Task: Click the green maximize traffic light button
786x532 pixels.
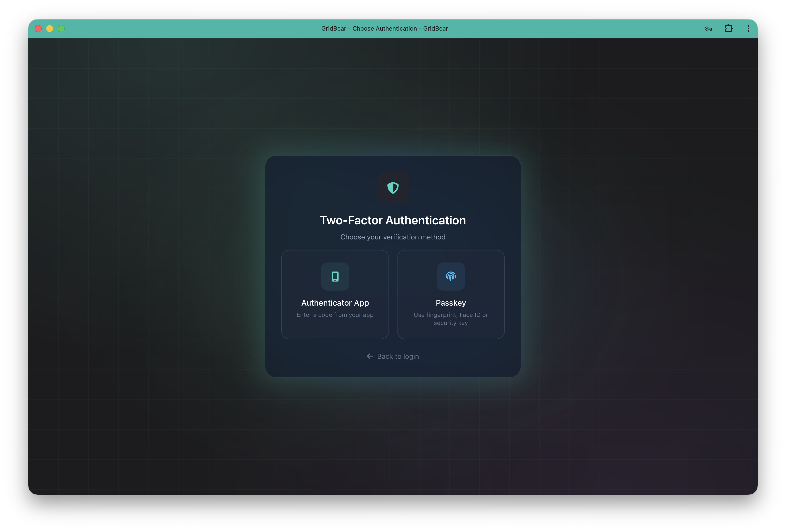Action: tap(61, 28)
